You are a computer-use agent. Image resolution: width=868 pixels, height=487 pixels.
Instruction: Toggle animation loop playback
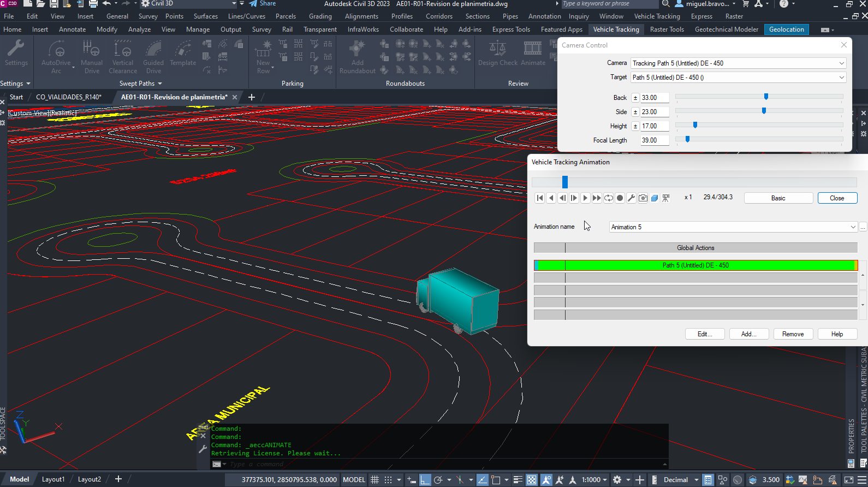tap(608, 198)
